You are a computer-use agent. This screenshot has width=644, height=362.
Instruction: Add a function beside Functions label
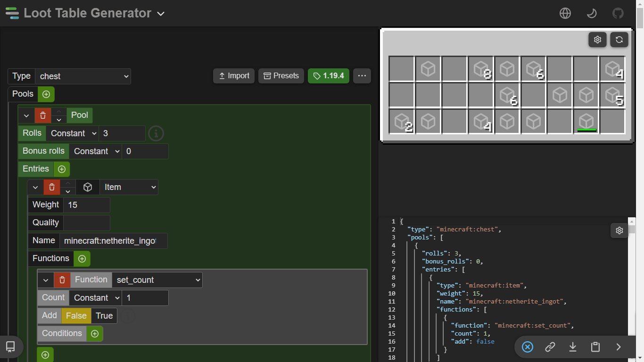click(x=82, y=259)
